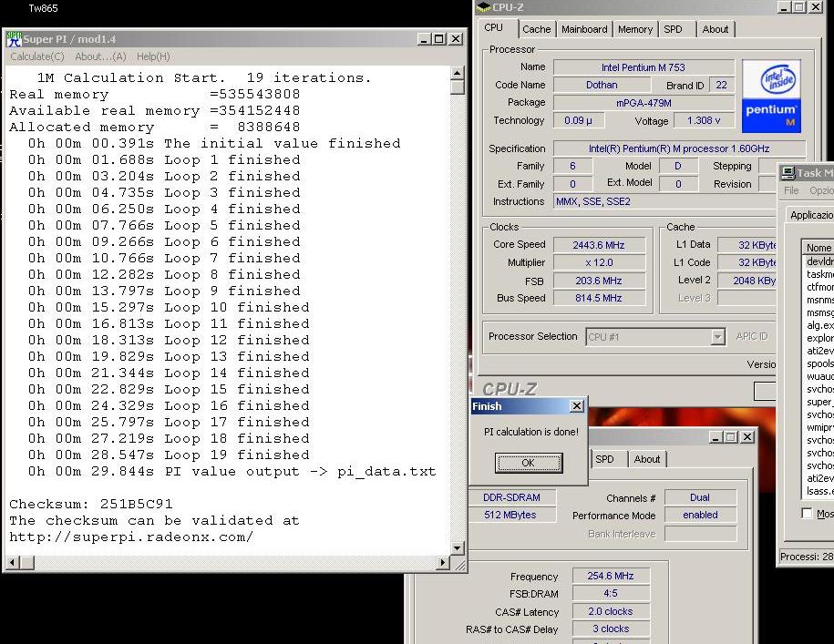The image size is (834, 644).
Task: Click Super PI scrollbar down arrow
Action: point(458,547)
